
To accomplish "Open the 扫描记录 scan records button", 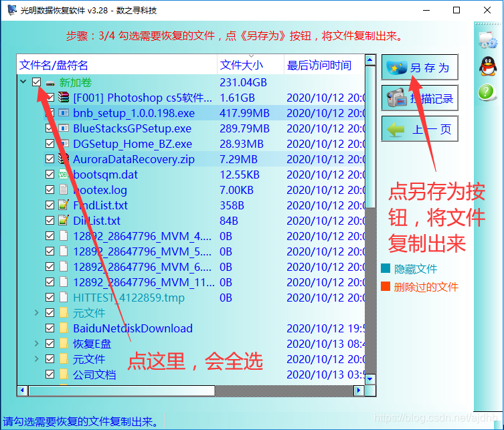I will (x=420, y=98).
